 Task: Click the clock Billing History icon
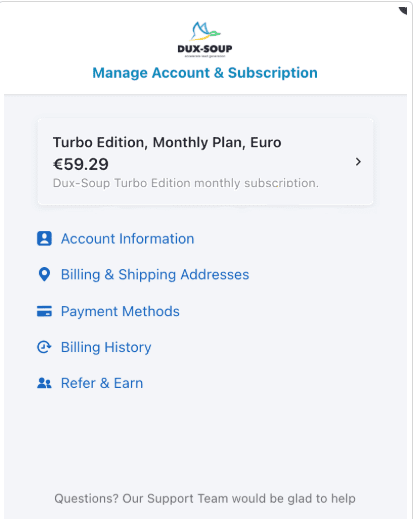coord(44,347)
